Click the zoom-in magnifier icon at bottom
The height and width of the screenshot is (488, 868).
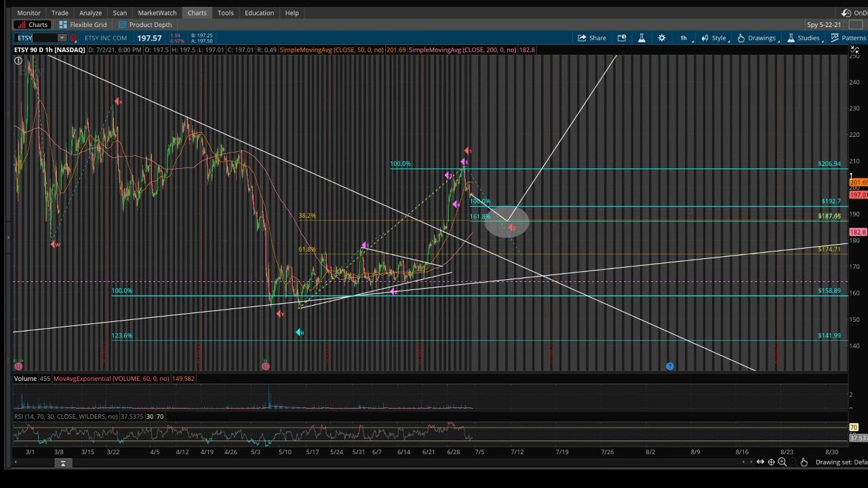(x=782, y=462)
